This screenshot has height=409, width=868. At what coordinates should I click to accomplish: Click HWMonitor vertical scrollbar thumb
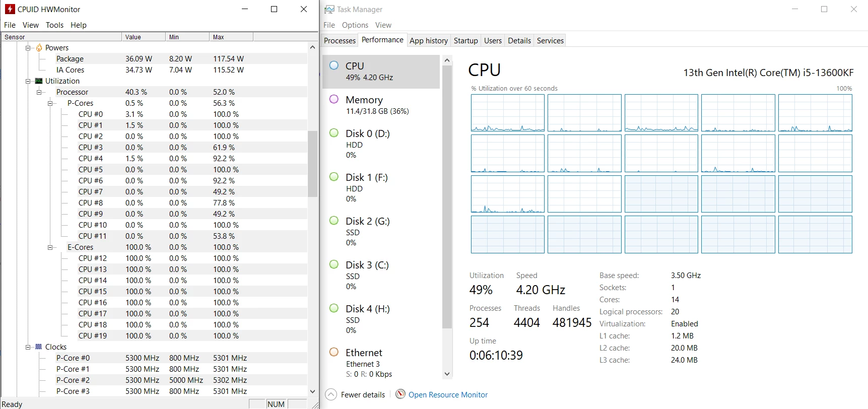point(312,164)
